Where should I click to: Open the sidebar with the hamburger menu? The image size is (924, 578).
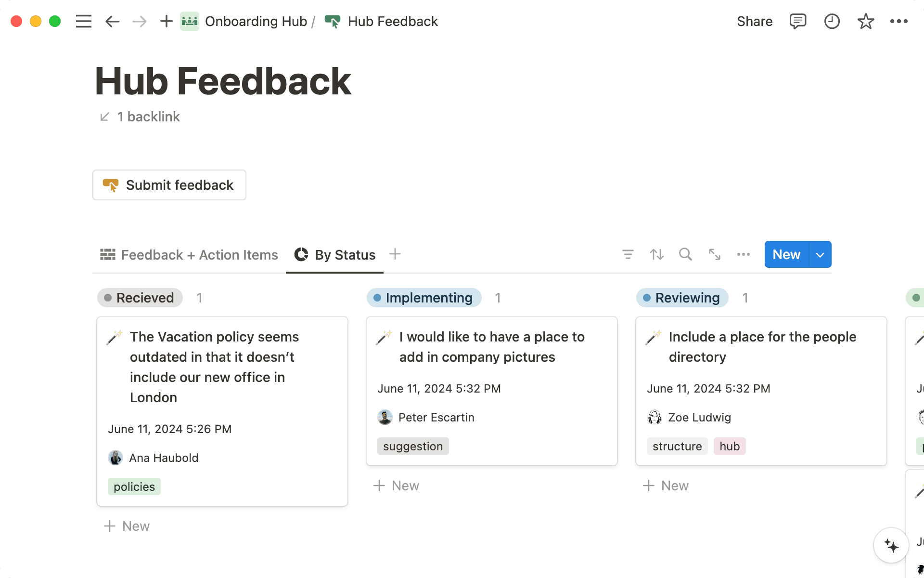(83, 21)
